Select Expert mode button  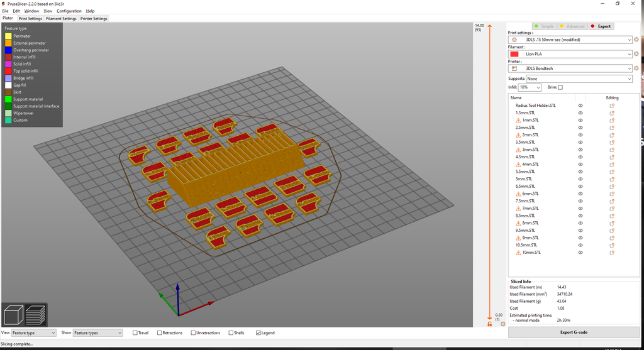pos(601,26)
